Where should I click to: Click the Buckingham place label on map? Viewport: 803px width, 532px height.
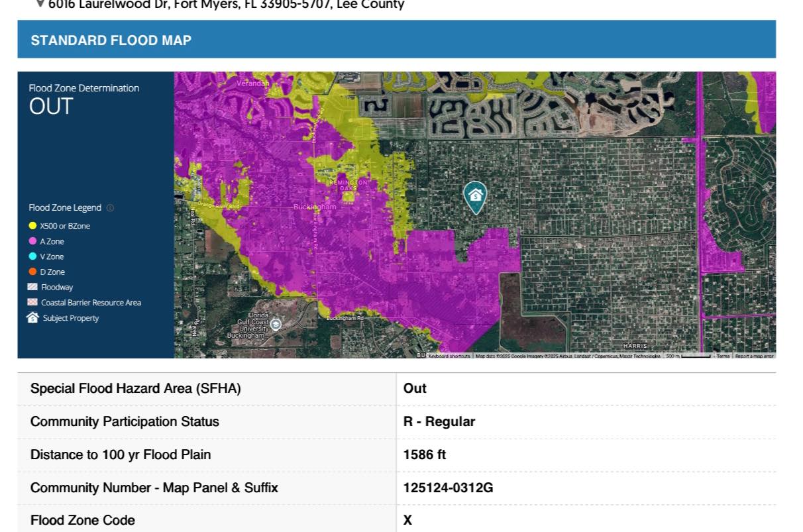click(x=315, y=207)
